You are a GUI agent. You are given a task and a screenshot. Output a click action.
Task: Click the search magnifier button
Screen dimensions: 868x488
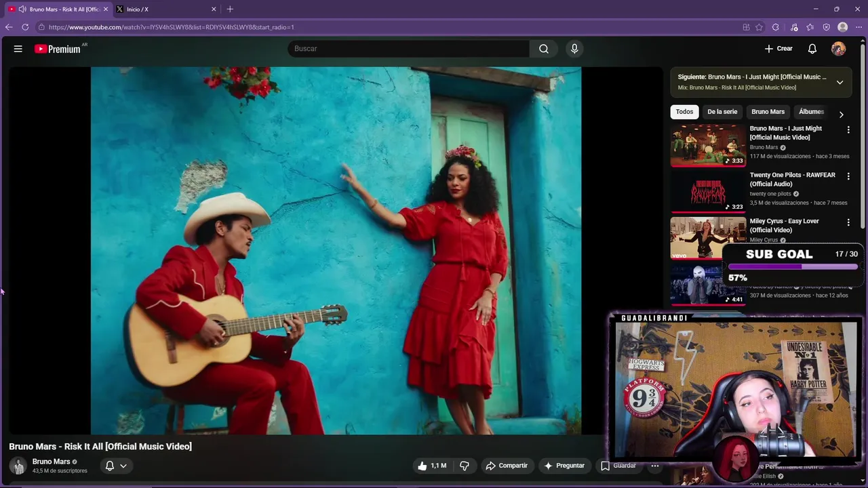tap(544, 49)
